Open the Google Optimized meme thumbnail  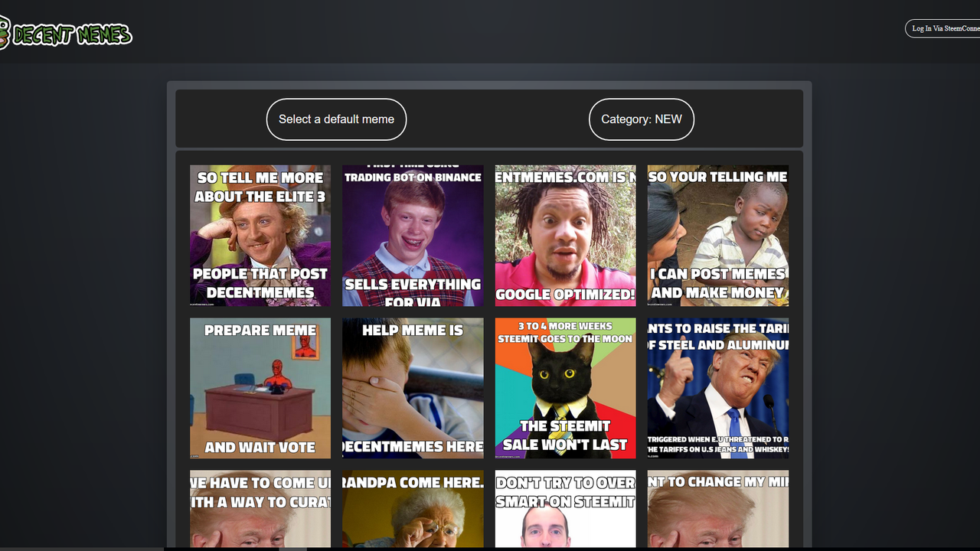(565, 236)
